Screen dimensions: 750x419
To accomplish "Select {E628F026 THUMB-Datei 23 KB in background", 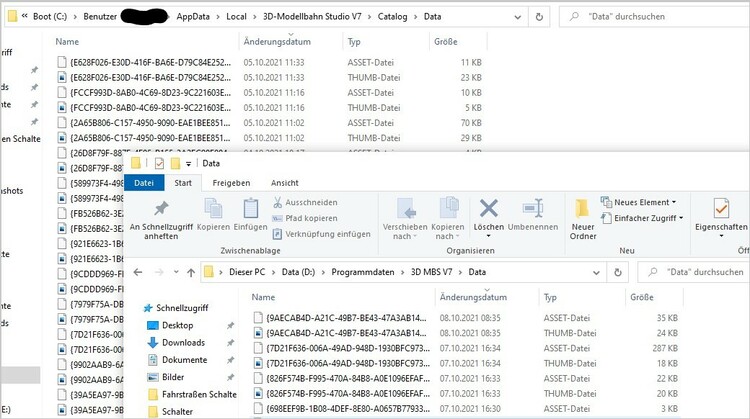I will tap(269, 77).
